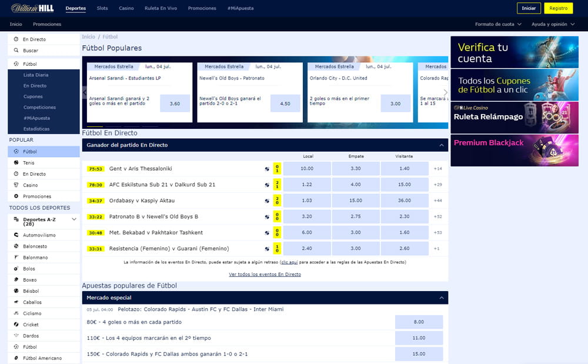Expand +14 more markets for Gent match

coord(437,169)
